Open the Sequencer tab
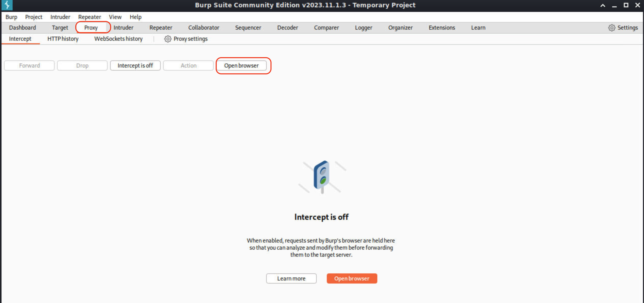 pyautogui.click(x=248, y=28)
